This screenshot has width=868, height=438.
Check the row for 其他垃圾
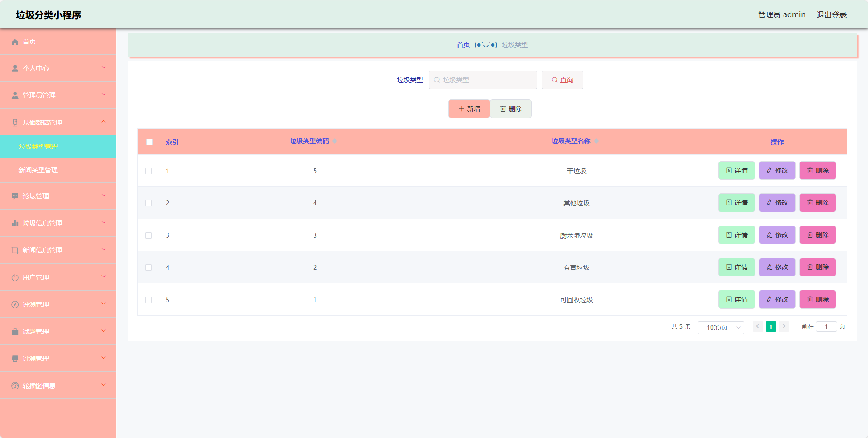148,203
